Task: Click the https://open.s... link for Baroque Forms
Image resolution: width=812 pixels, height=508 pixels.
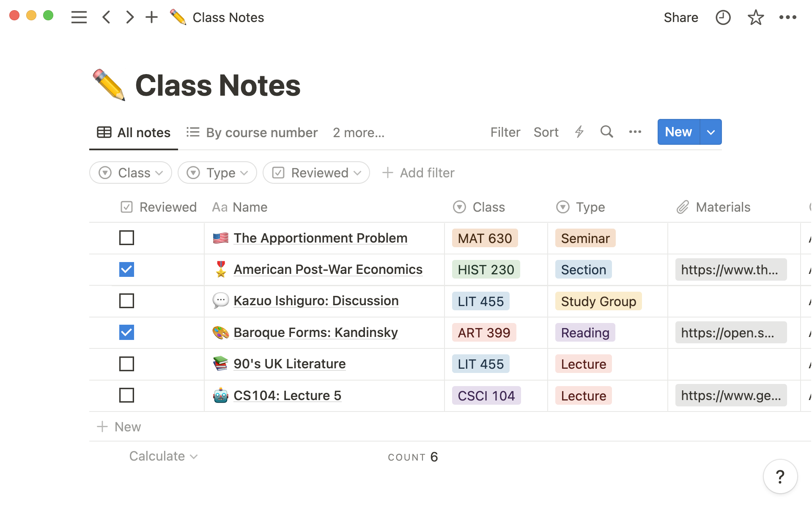Action: click(730, 332)
